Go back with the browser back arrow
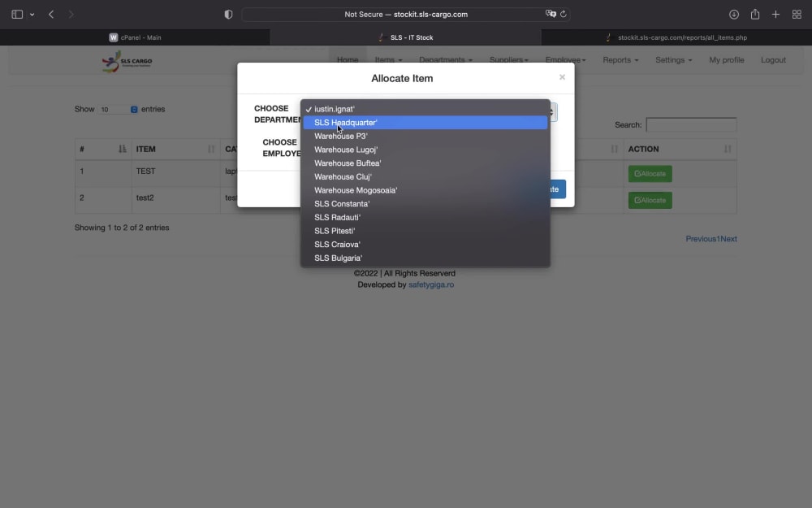Viewport: 812px width, 508px height. pos(50,15)
